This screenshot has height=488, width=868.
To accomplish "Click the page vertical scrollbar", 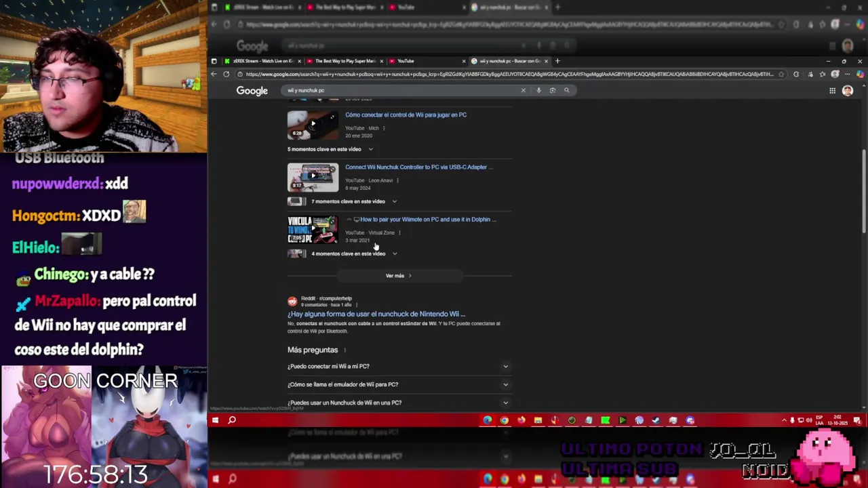I will (864, 191).
